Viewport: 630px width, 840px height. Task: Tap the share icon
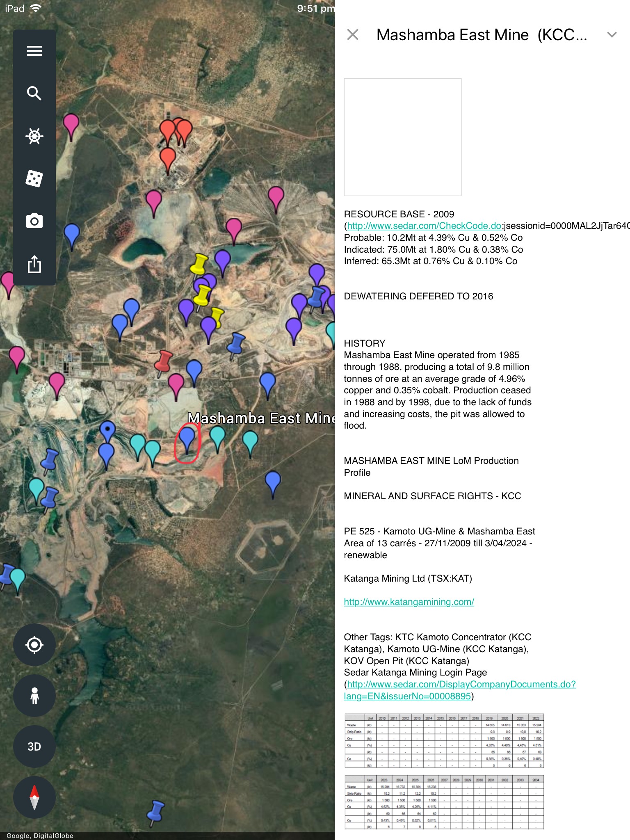click(x=34, y=264)
